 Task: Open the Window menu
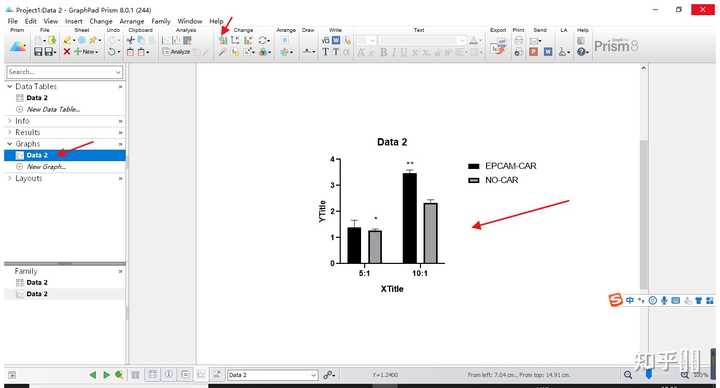coord(190,21)
